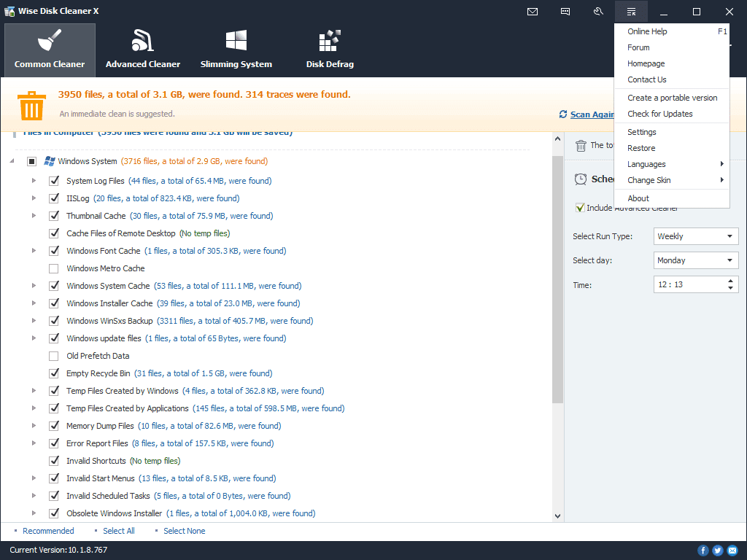
Task: Click the Recommended link
Action: (48, 531)
